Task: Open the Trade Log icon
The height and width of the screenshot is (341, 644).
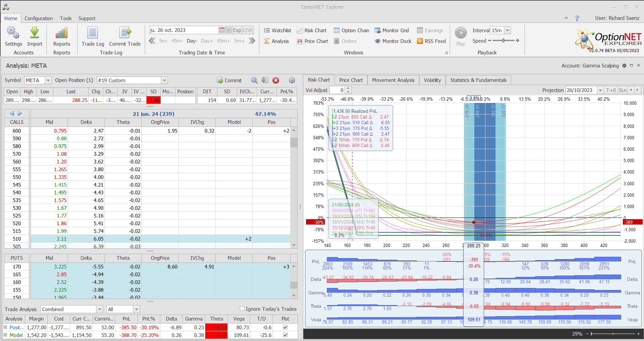Action: point(93,37)
